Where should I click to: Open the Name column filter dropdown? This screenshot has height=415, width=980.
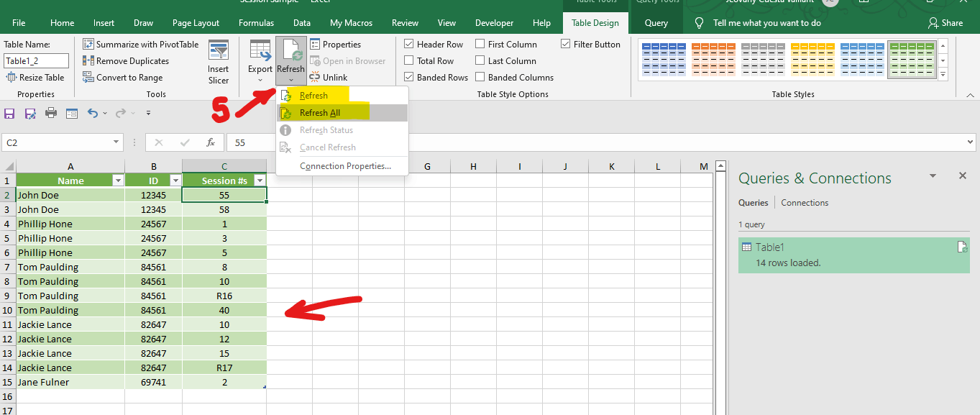(x=118, y=181)
